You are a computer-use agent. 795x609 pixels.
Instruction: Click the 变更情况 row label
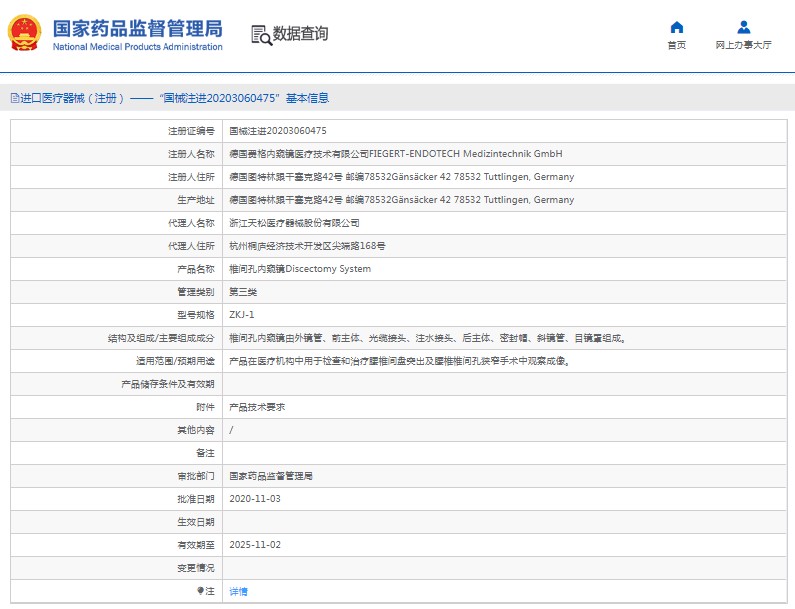[196, 568]
